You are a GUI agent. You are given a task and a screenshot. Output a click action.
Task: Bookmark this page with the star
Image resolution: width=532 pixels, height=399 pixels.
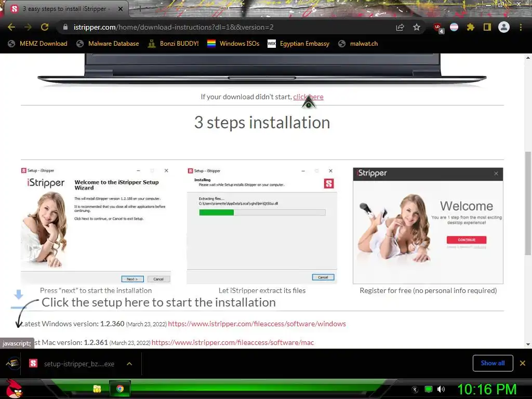pyautogui.click(x=417, y=27)
